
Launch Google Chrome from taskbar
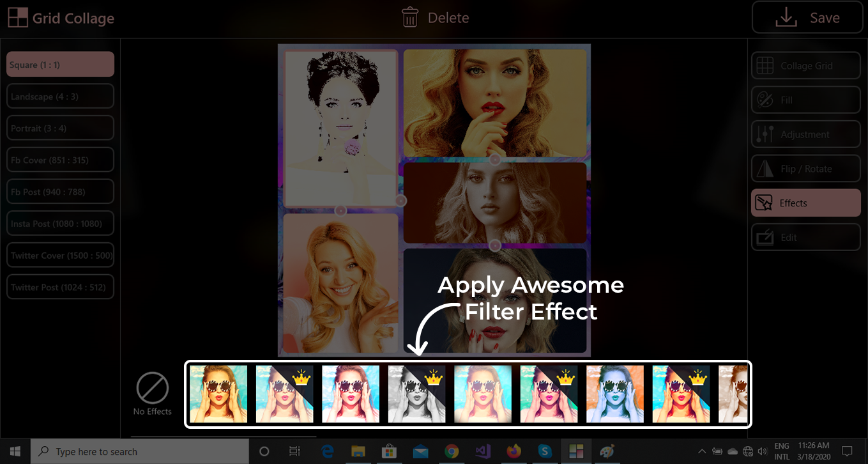coord(452,451)
